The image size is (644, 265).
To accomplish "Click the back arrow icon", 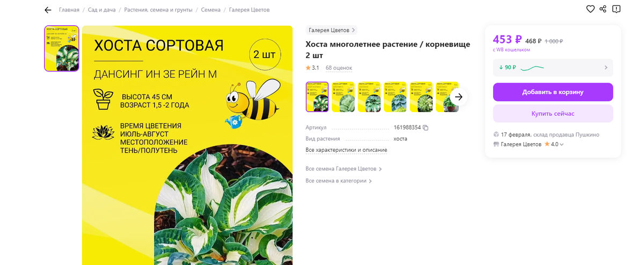I will click(48, 10).
